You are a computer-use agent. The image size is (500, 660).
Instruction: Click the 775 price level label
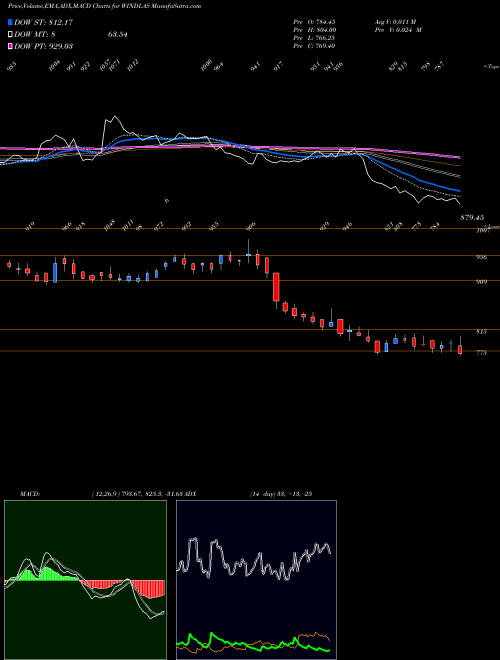(482, 353)
